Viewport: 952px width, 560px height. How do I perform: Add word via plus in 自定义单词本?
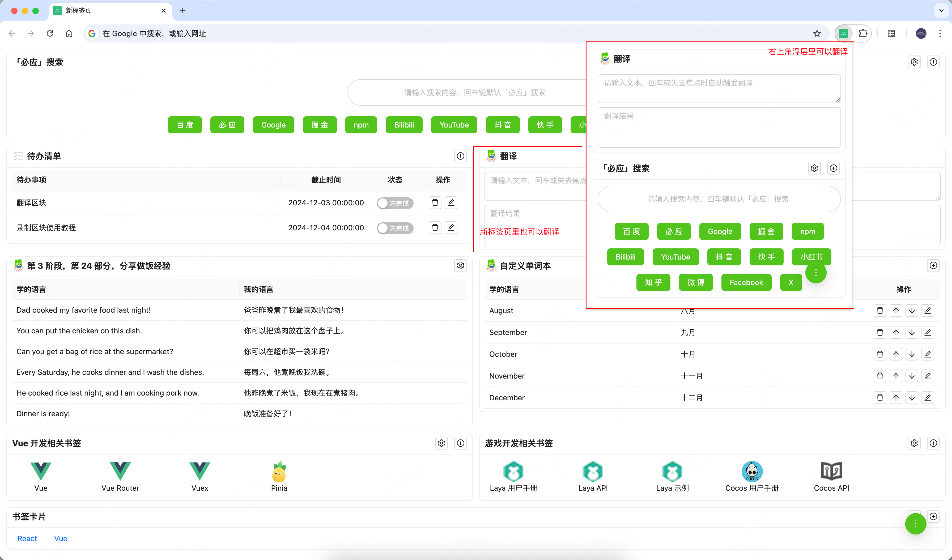click(x=933, y=266)
